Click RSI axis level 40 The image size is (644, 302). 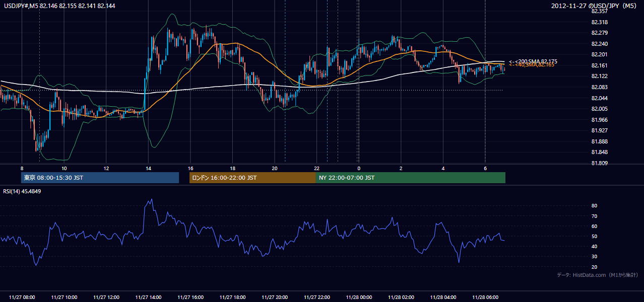(595, 246)
